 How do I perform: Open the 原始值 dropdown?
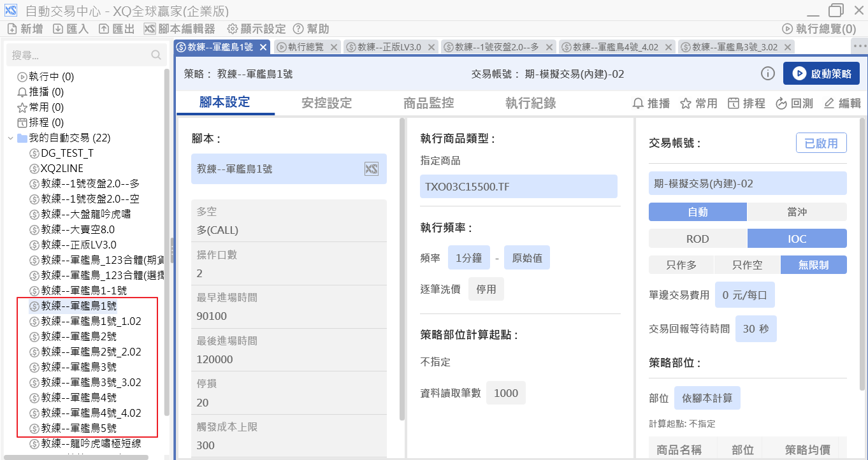527,258
